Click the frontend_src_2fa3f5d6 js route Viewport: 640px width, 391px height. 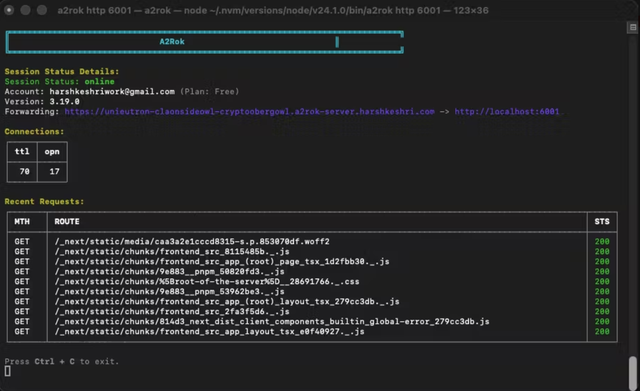point(172,311)
